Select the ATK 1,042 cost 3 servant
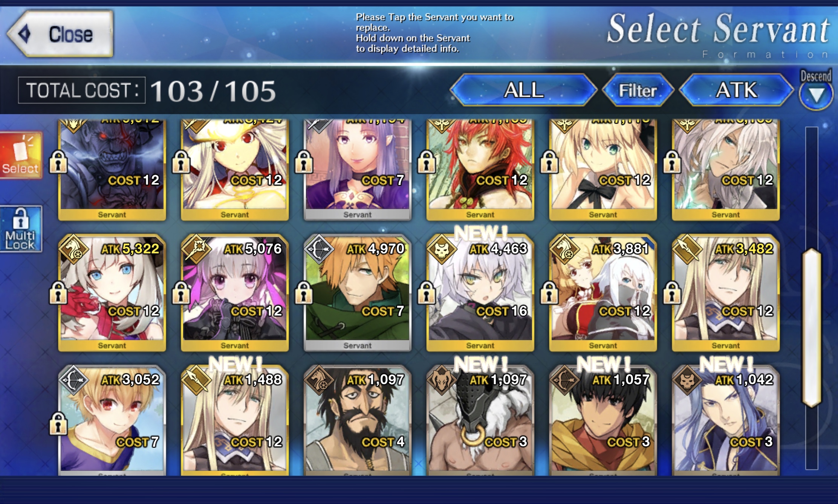Viewport: 838px width, 504px height. pyautogui.click(x=726, y=420)
